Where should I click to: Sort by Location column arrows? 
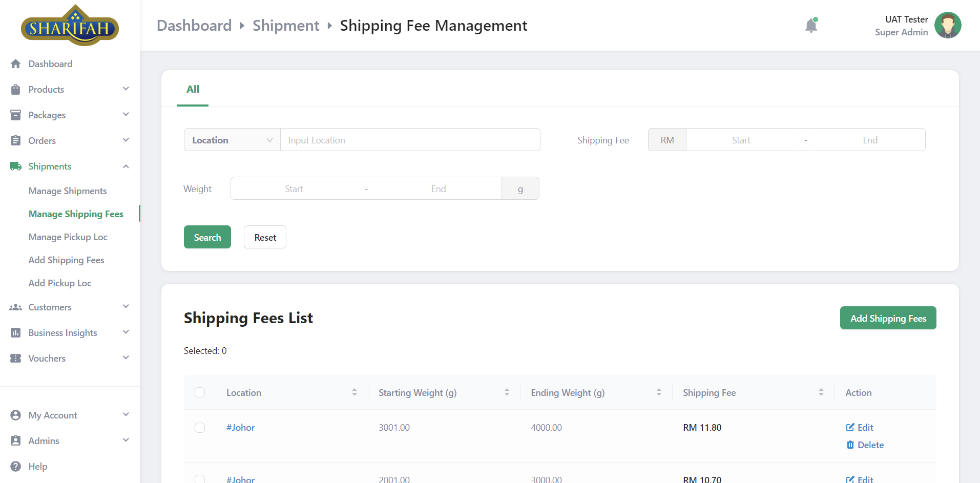point(355,392)
